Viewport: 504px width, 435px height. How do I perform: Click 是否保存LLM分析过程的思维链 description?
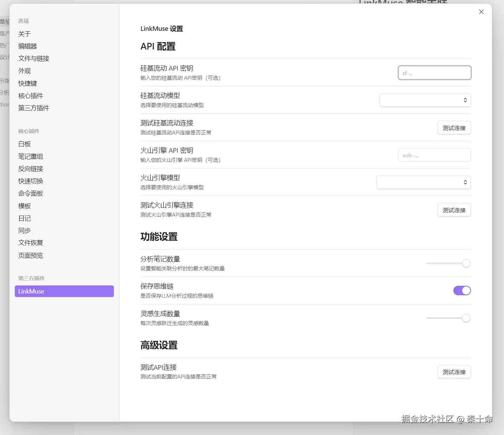coord(177,296)
